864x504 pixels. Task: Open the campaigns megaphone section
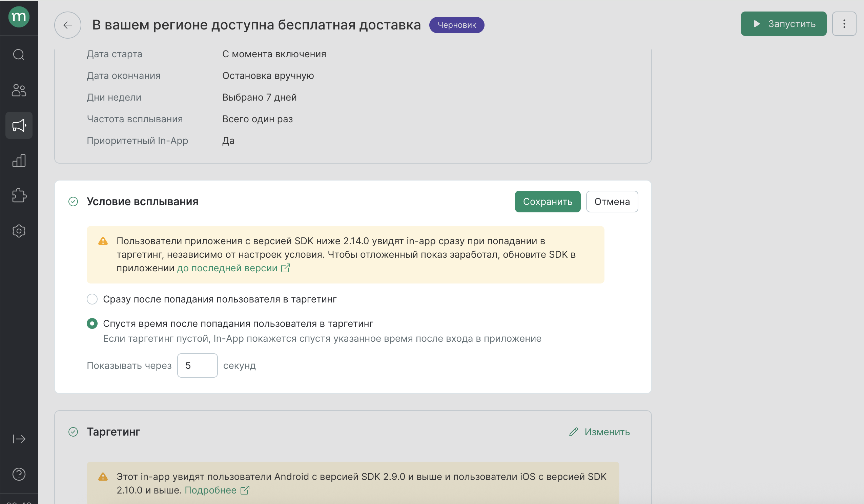(x=19, y=125)
